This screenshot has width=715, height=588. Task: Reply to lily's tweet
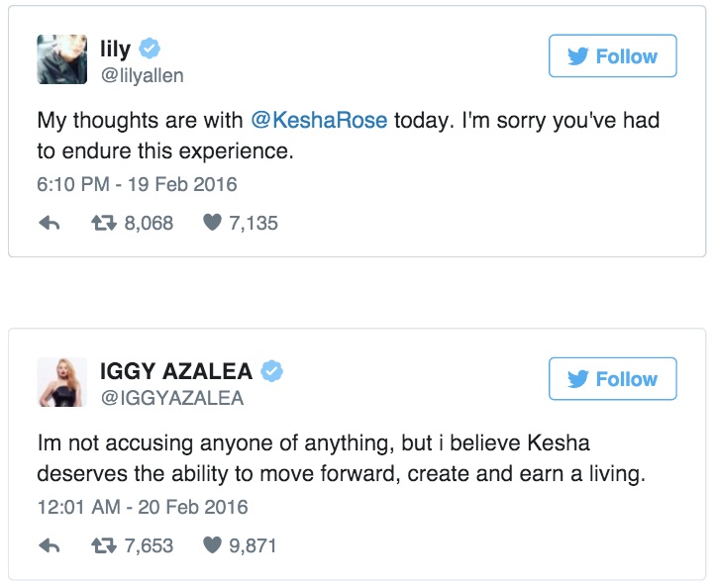pyautogui.click(x=50, y=224)
